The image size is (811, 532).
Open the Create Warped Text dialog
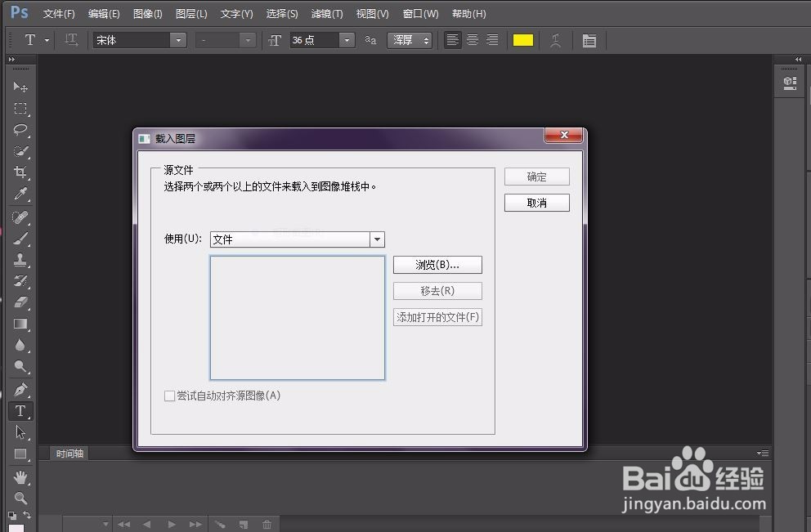tap(556, 39)
